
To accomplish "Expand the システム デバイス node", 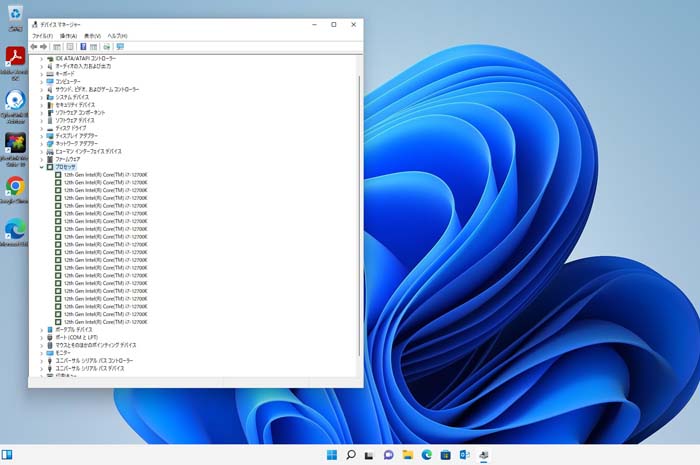I will (x=42, y=97).
